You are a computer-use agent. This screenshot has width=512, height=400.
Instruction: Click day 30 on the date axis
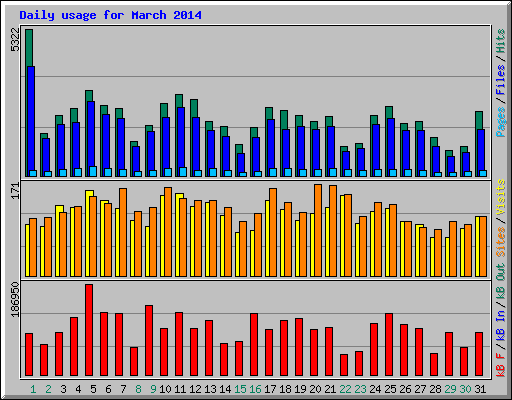pyautogui.click(x=465, y=389)
